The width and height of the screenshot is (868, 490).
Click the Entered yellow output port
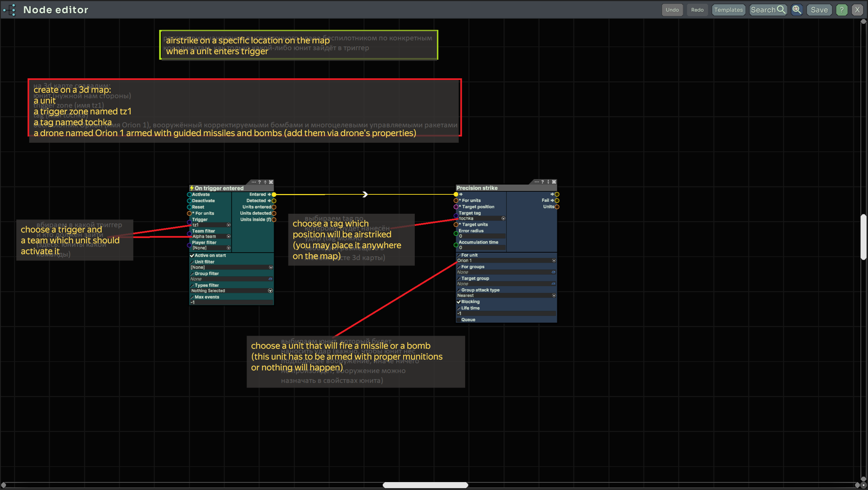[x=274, y=194]
